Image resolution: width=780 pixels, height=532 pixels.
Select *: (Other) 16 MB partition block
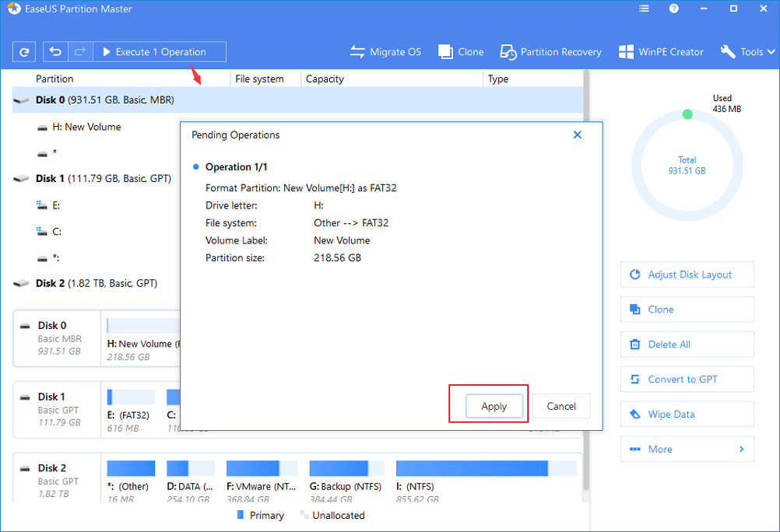[131, 481]
